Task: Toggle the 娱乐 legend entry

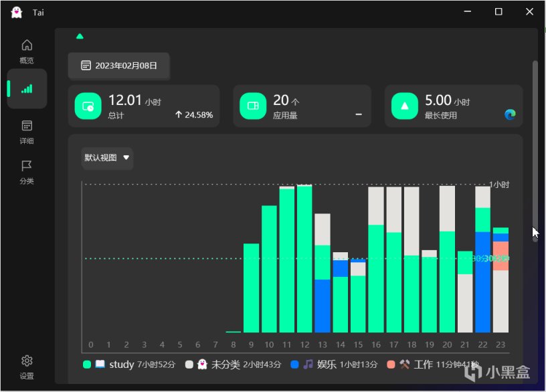Action: coord(335,365)
